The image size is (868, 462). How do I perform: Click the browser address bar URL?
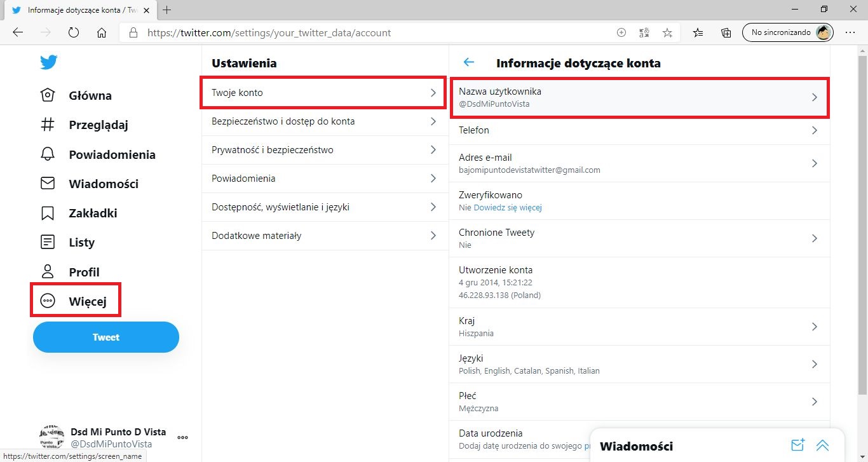pyautogui.click(x=269, y=32)
